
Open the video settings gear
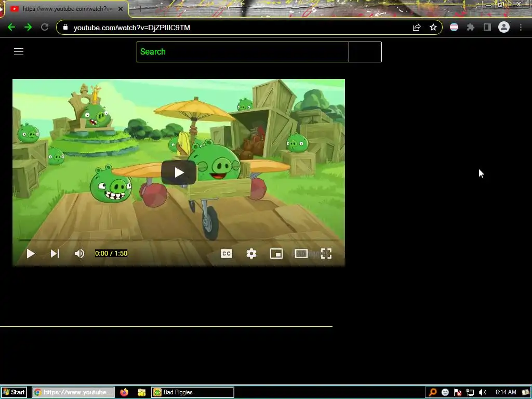tap(251, 254)
